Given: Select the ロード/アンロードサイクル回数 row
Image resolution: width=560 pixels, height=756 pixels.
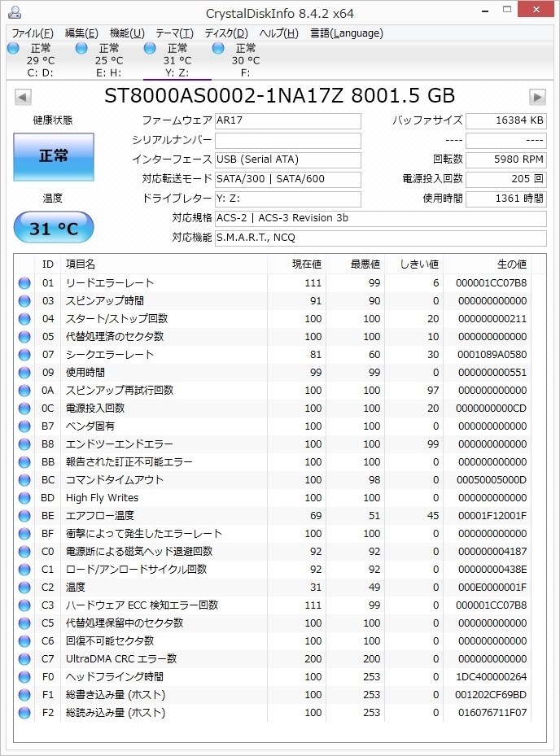Looking at the screenshot, I should click(x=273, y=570).
